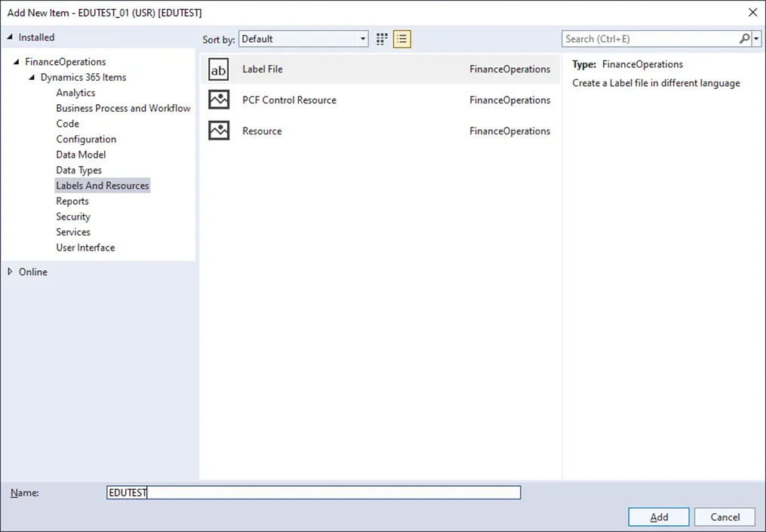Open the search options dropdown arrow
This screenshot has height=532, width=766.
(x=757, y=38)
